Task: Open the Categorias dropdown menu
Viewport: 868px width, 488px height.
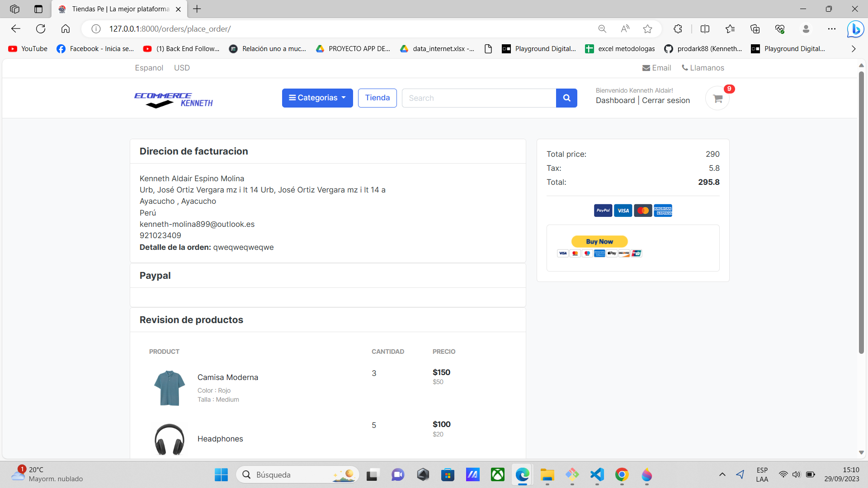Action: 317,98
